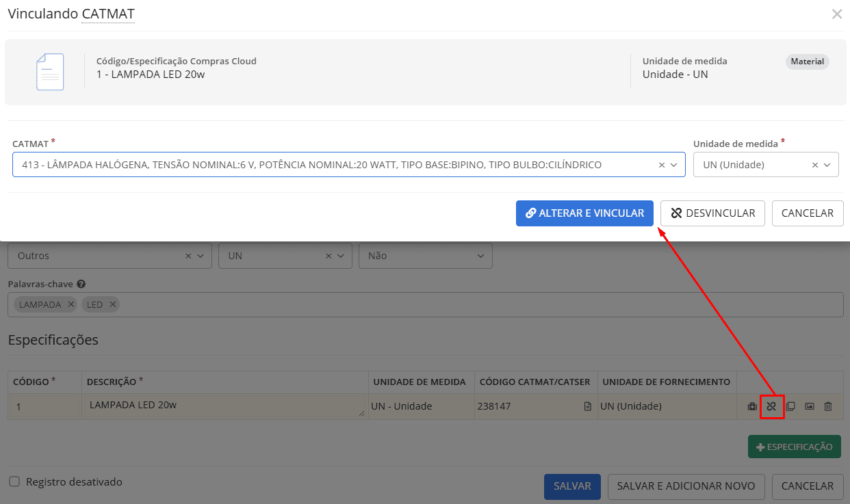The width and height of the screenshot is (850, 504).
Task: Click the copy specification icon
Action: click(790, 406)
